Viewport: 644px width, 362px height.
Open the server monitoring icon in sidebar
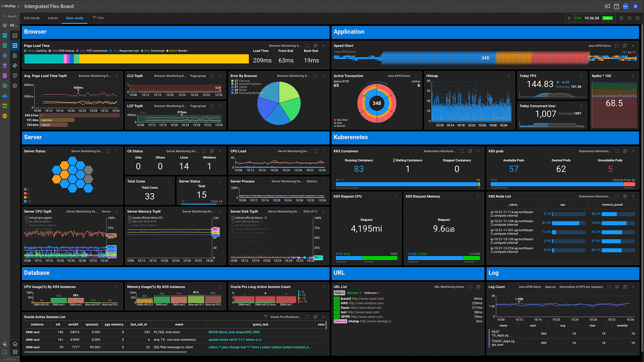[4, 45]
